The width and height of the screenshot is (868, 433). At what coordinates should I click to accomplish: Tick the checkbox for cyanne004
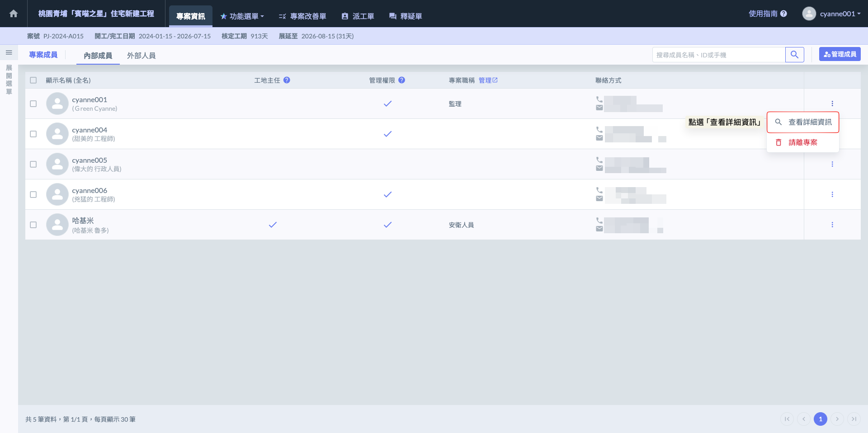pyautogui.click(x=33, y=134)
